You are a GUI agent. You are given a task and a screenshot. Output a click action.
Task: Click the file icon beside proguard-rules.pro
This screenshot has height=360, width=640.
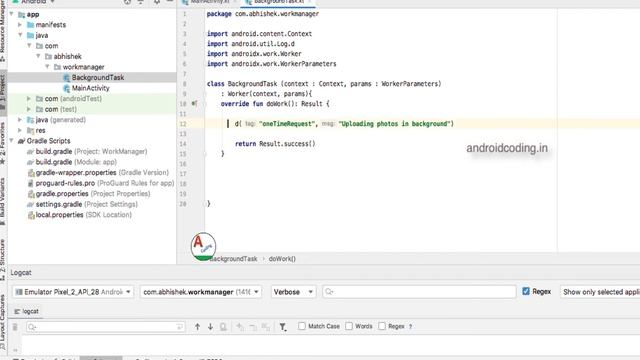[31, 183]
